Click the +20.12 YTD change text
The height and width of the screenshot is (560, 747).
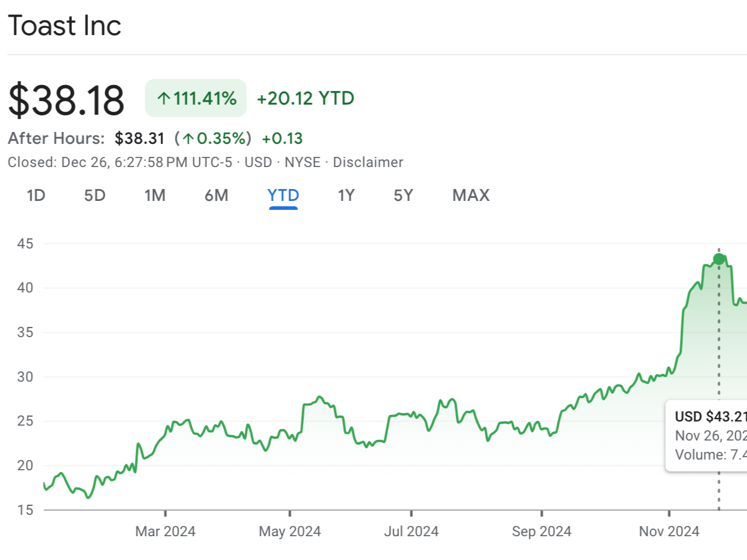pyautogui.click(x=305, y=98)
